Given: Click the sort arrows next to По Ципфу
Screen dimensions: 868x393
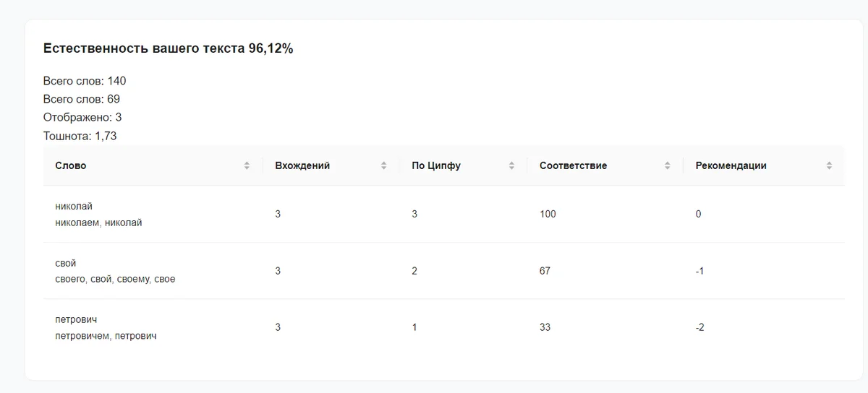Looking at the screenshot, I should pos(511,165).
